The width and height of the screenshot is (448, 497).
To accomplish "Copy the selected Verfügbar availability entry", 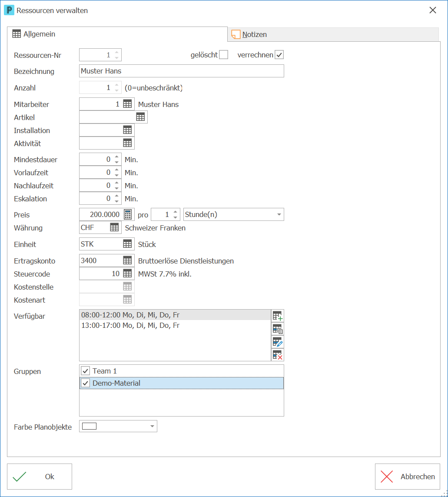I will (x=278, y=329).
